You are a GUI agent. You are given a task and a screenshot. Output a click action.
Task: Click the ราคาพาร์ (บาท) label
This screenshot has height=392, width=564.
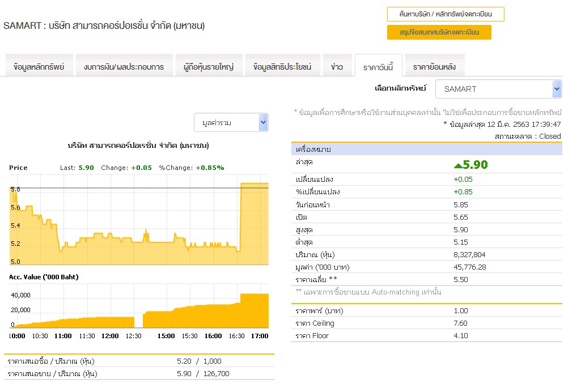(x=319, y=311)
